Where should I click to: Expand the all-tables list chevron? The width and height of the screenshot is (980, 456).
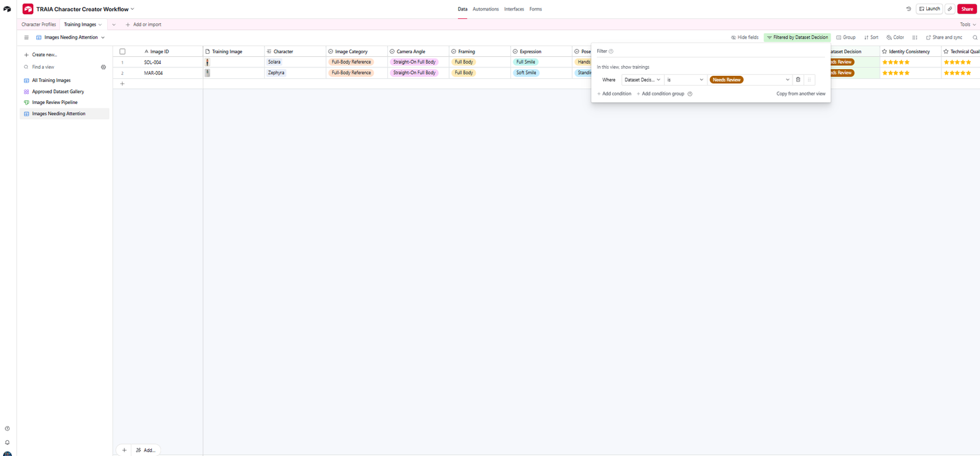tap(114, 24)
